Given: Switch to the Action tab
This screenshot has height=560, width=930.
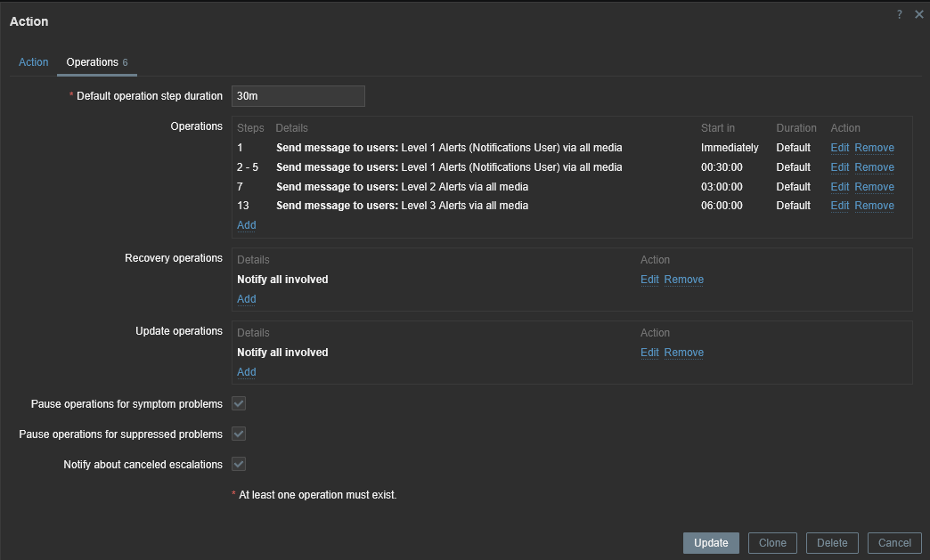Looking at the screenshot, I should pyautogui.click(x=34, y=62).
